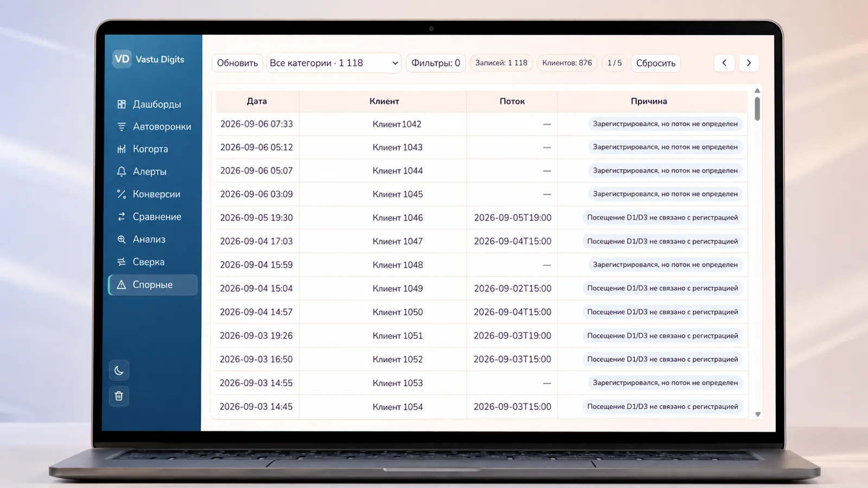
Task: Click date 2026-09-06 05:12
Action: click(x=257, y=147)
